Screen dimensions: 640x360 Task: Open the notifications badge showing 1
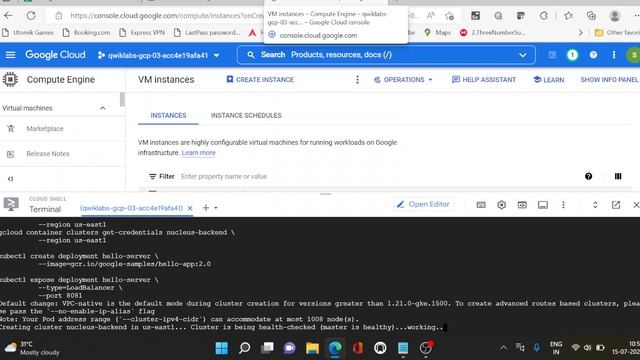(572, 55)
